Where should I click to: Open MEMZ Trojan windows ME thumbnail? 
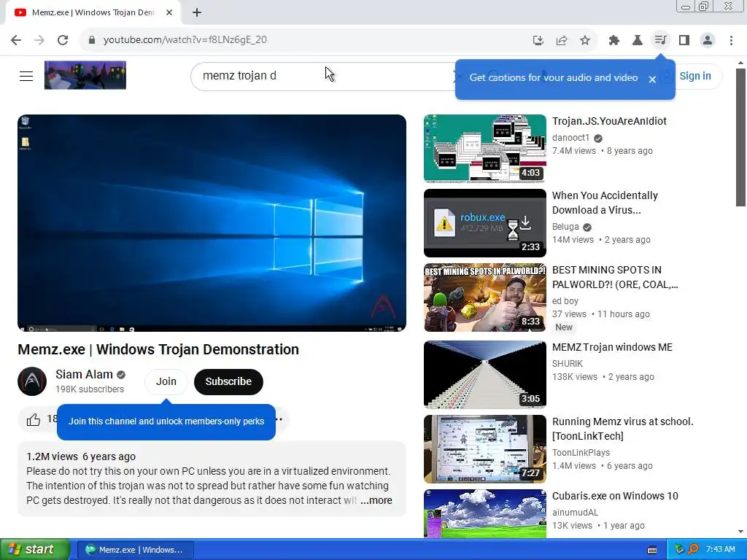pyautogui.click(x=485, y=375)
